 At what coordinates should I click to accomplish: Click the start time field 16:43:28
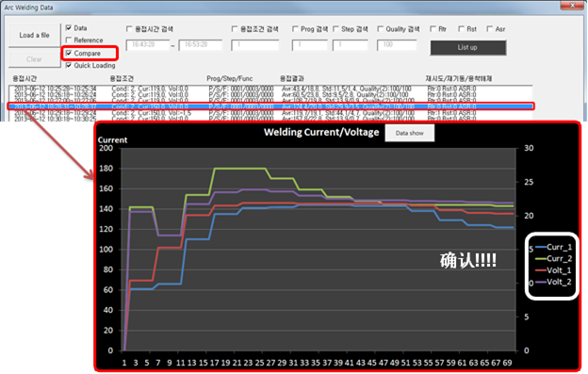(147, 45)
